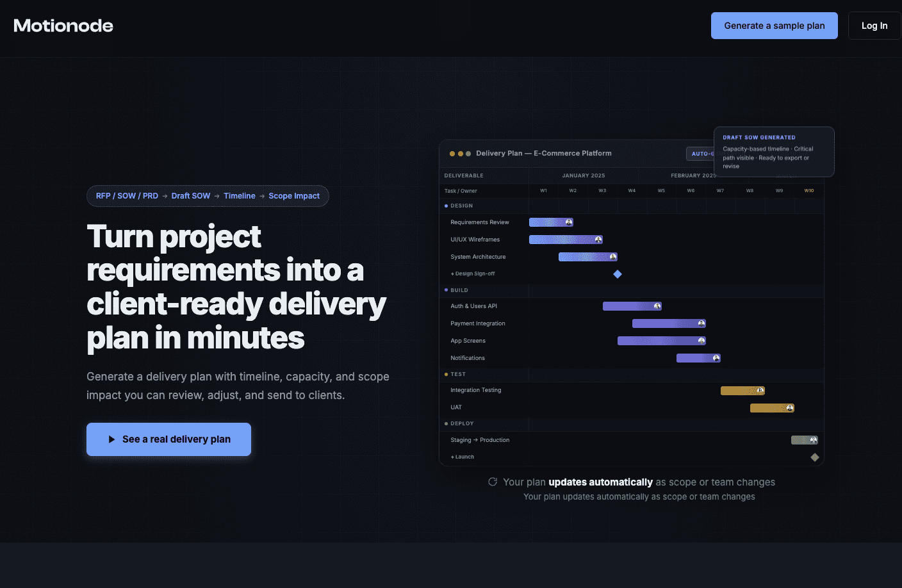902x588 pixels.
Task: Click the Launch milestone diamond marker
Action: pyautogui.click(x=815, y=457)
